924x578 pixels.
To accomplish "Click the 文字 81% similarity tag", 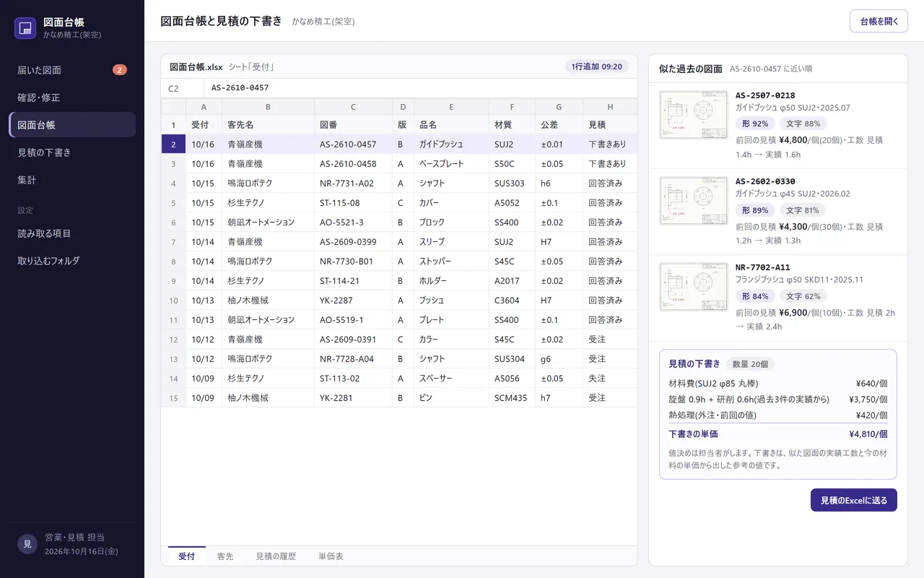I will click(x=803, y=210).
